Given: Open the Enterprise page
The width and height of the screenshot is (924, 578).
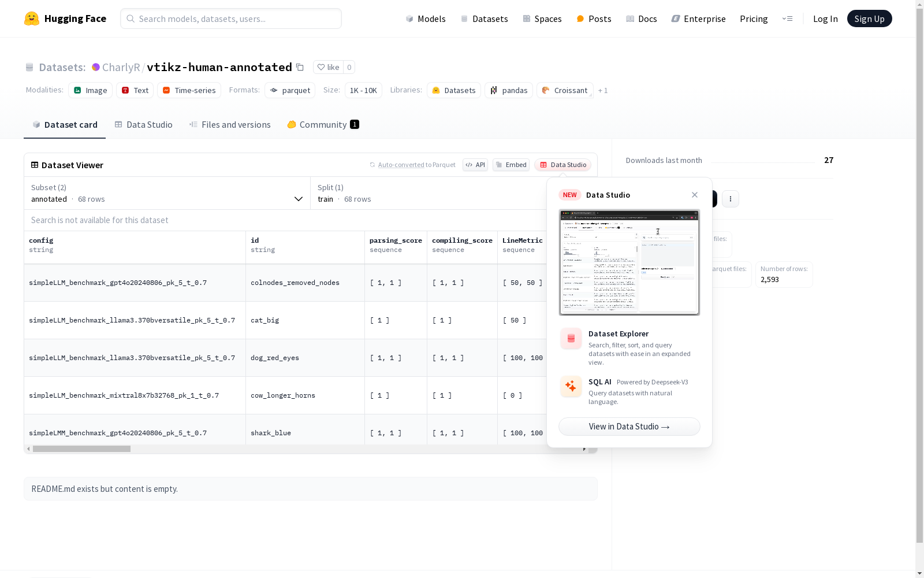Looking at the screenshot, I should (x=698, y=18).
